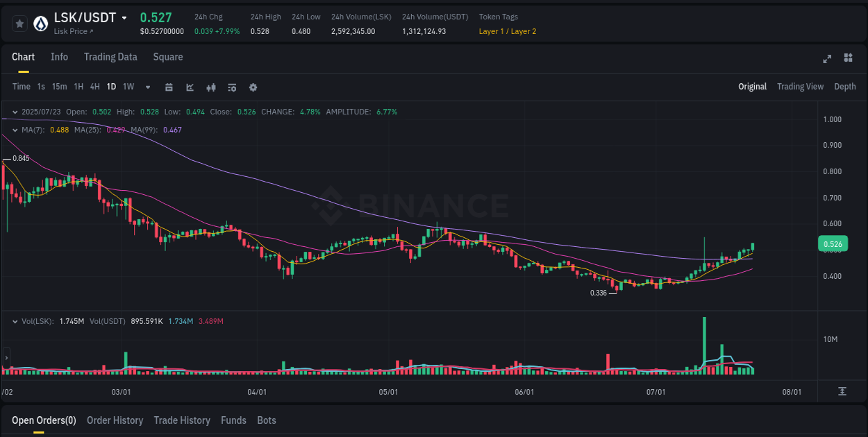Open the extra timeframes dropdown arrow

(x=147, y=87)
